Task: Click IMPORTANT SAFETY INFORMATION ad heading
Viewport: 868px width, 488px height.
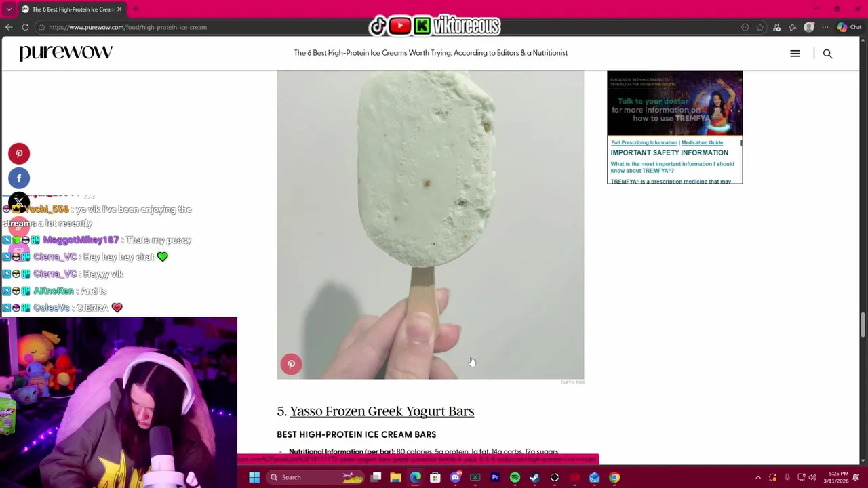Action: pos(669,153)
